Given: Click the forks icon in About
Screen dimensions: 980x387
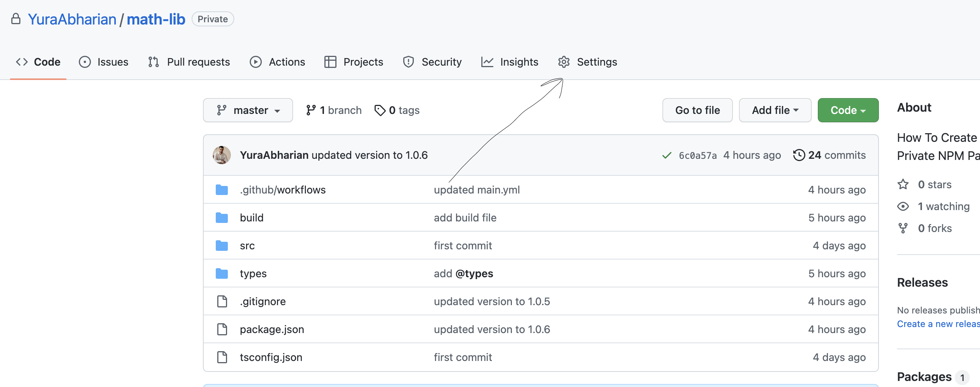Looking at the screenshot, I should click(903, 228).
